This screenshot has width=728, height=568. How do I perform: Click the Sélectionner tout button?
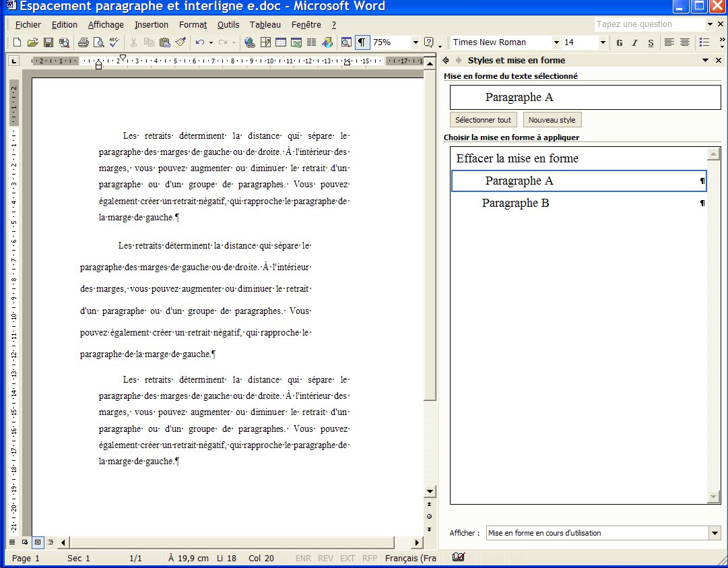483,120
